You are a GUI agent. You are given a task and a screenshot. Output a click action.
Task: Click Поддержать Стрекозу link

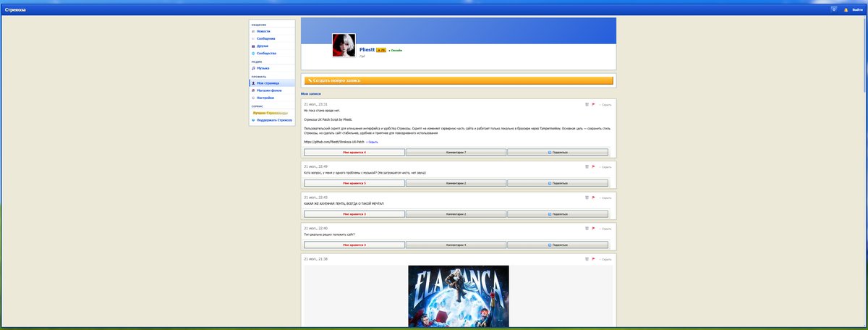(271, 120)
